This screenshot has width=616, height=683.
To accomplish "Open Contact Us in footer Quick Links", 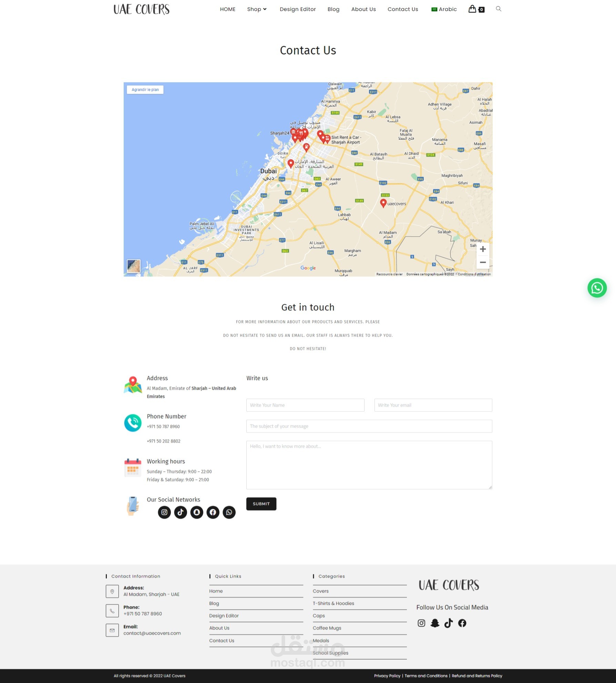I will pyautogui.click(x=222, y=641).
